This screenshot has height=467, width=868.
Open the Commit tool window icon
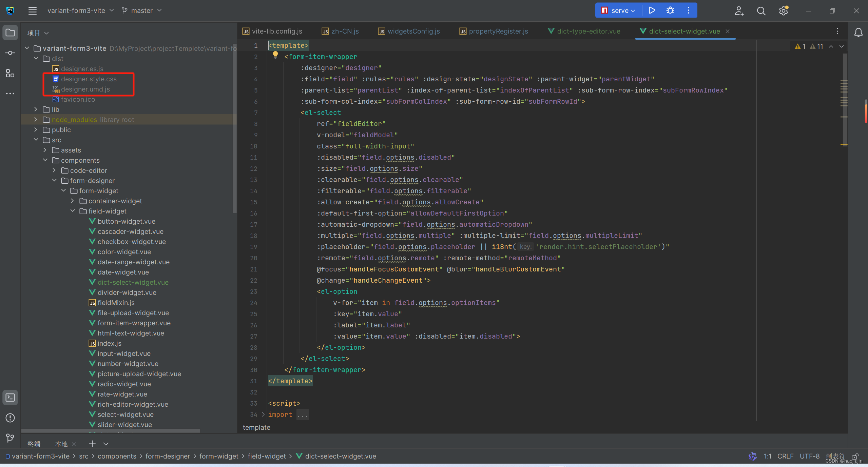(x=10, y=53)
